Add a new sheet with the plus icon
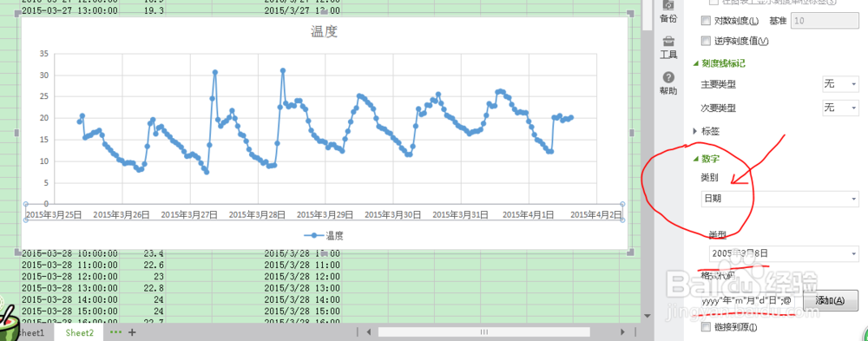This screenshot has height=341, width=868. 132,332
